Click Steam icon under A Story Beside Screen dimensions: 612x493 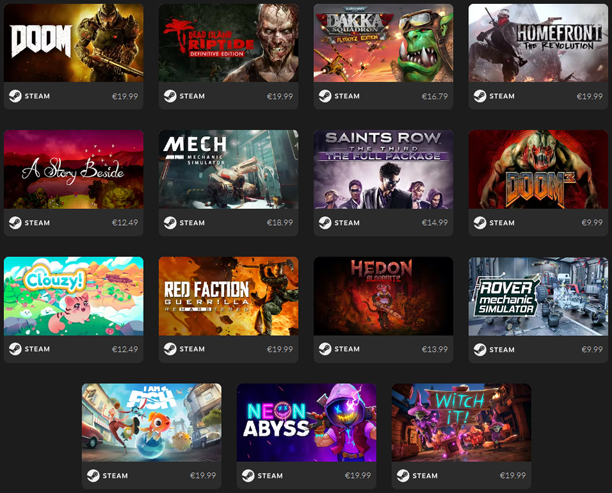pos(15,222)
